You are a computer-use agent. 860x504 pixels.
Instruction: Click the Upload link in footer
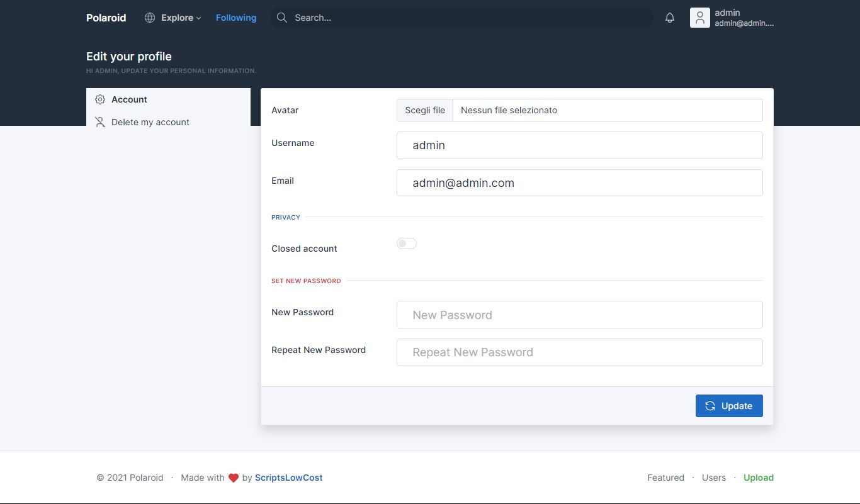(758, 478)
